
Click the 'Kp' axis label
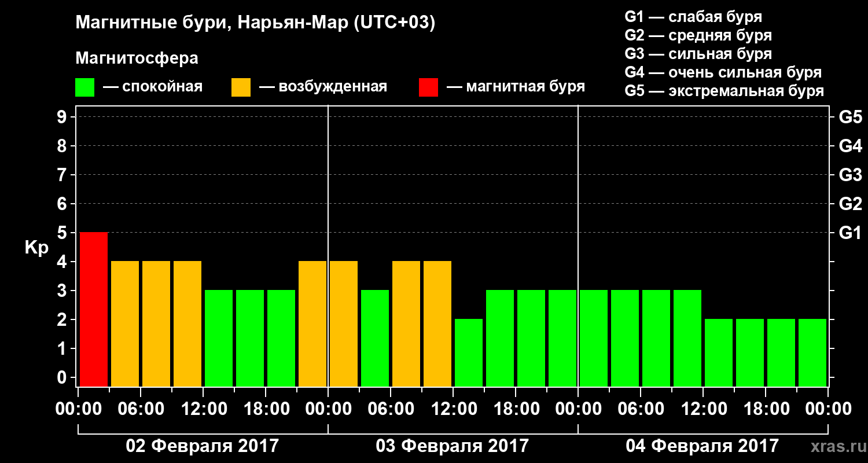coord(36,248)
